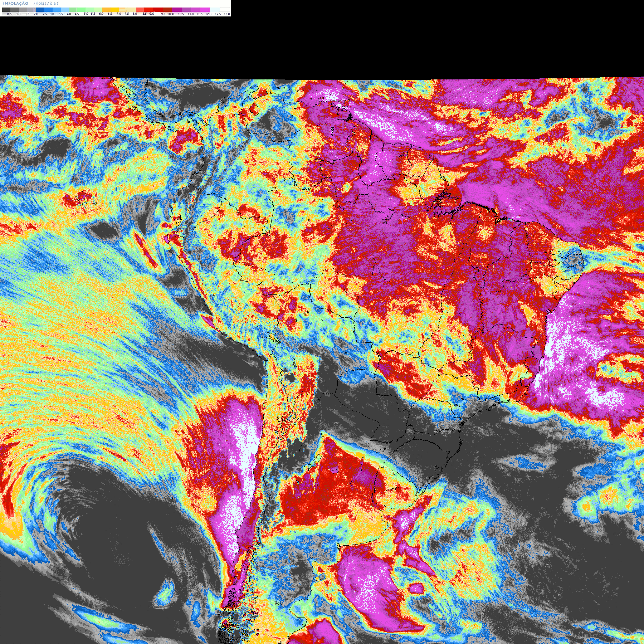The image size is (644, 644).
Task: Select the bright red 9.0 legend swatch
Action: [x=148, y=10]
